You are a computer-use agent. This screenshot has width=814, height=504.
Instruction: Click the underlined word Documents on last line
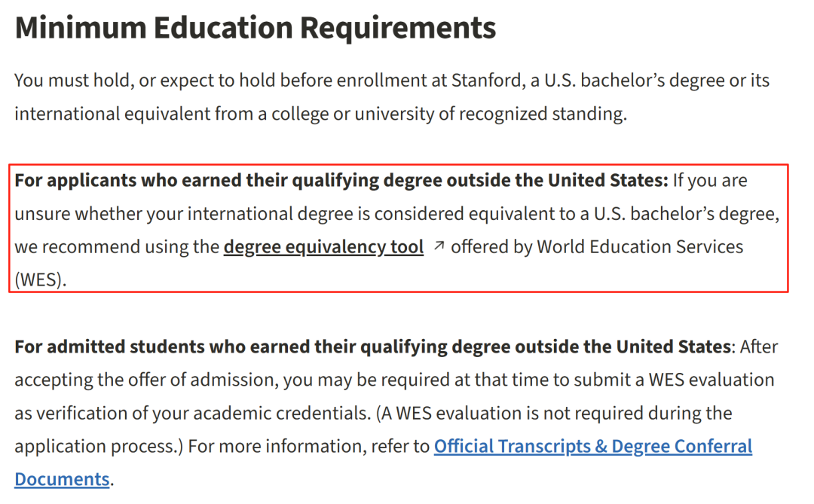coord(62,480)
